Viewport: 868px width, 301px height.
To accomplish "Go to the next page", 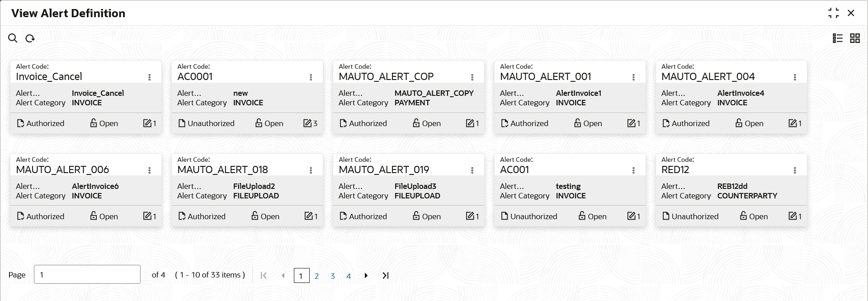I will coord(366,276).
